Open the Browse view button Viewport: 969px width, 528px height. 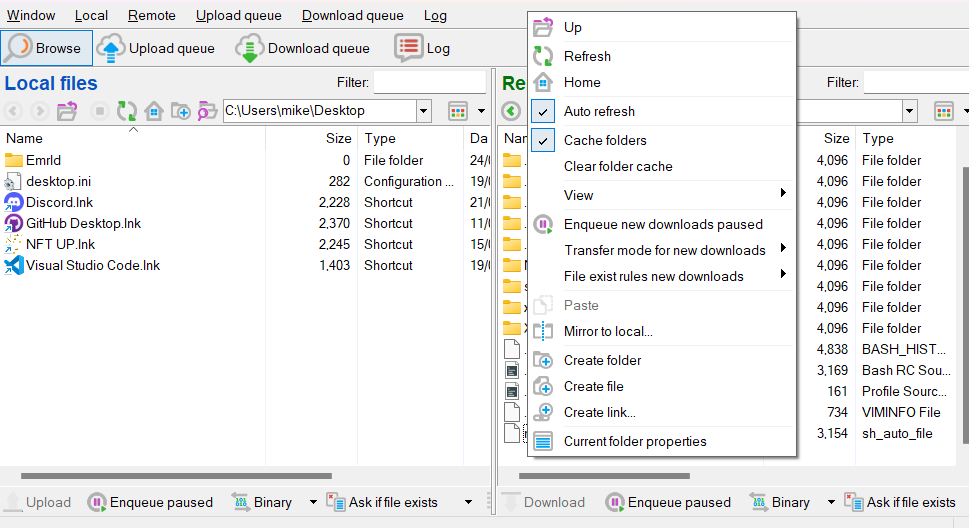click(47, 48)
